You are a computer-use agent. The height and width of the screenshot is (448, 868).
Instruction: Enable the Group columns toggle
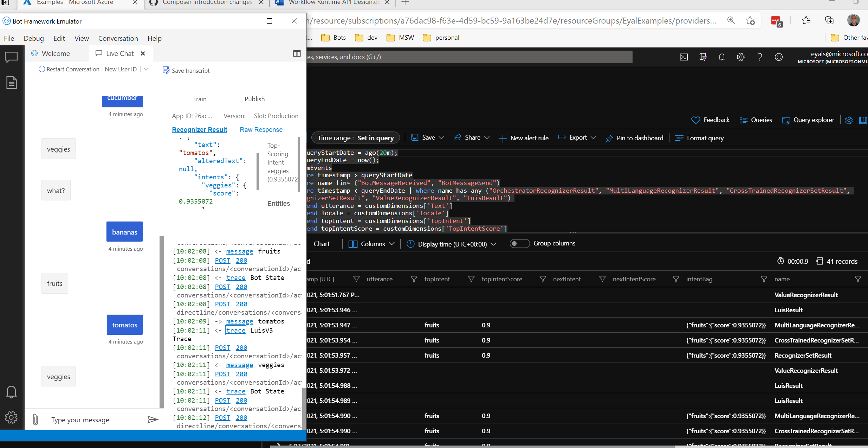pyautogui.click(x=519, y=243)
